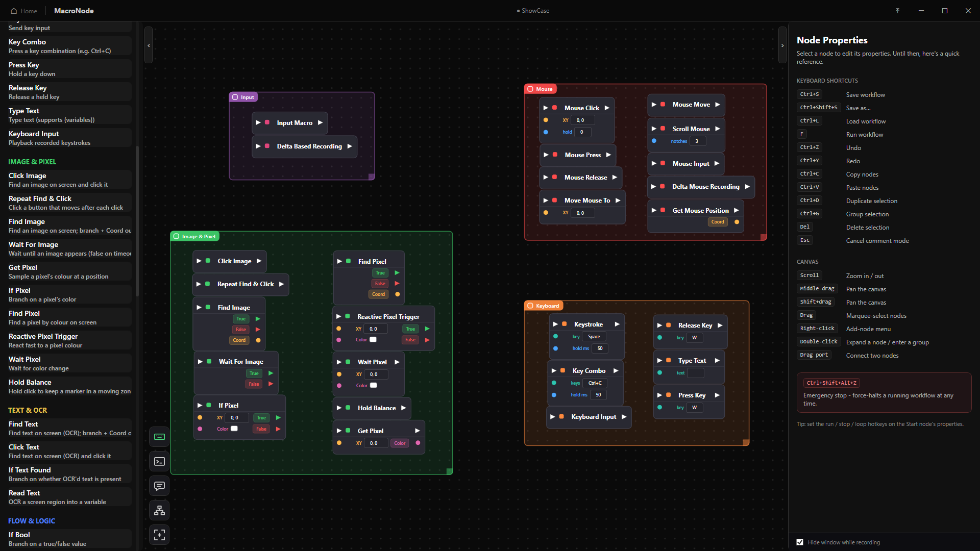Click Get Pixel's pink Color output port
The width and height of the screenshot is (980, 551).
[418, 443]
